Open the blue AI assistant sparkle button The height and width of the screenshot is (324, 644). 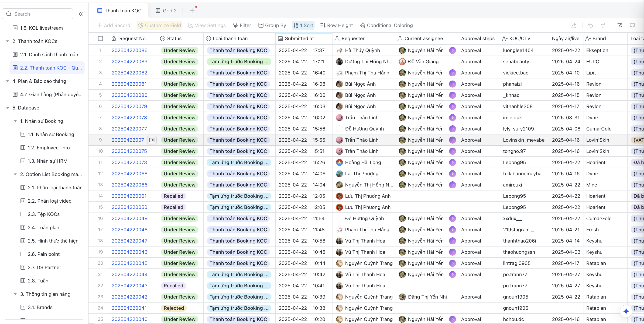coord(626,311)
